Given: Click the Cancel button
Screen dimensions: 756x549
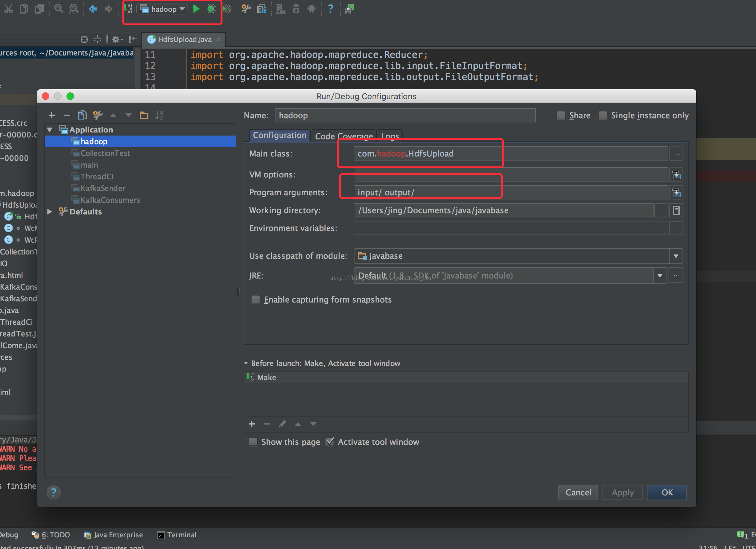Looking at the screenshot, I should tap(578, 492).
